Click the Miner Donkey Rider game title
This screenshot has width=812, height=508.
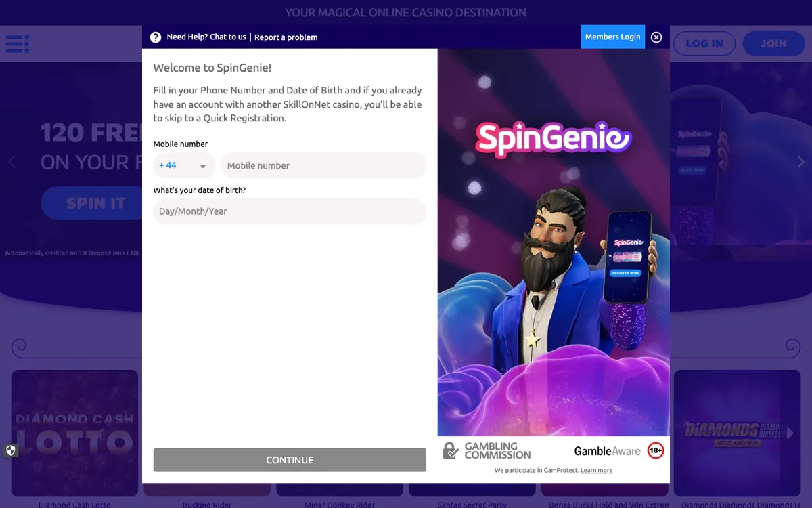pos(340,505)
